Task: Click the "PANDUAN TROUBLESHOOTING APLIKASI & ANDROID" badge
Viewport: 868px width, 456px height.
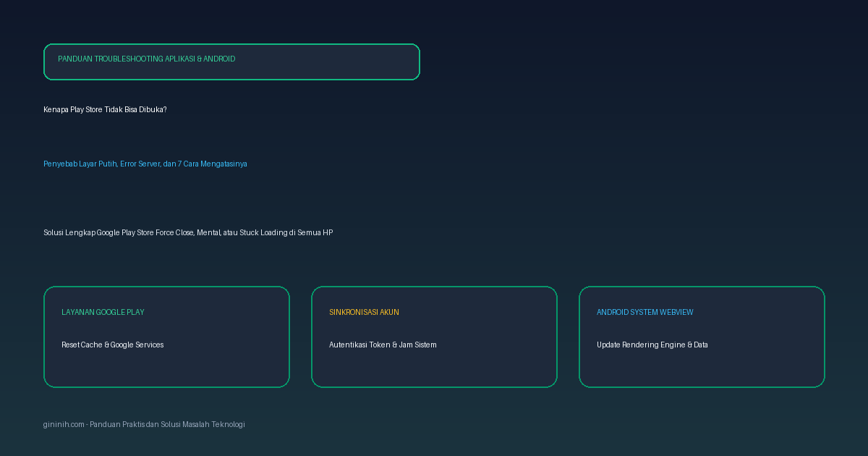Action: pos(231,62)
